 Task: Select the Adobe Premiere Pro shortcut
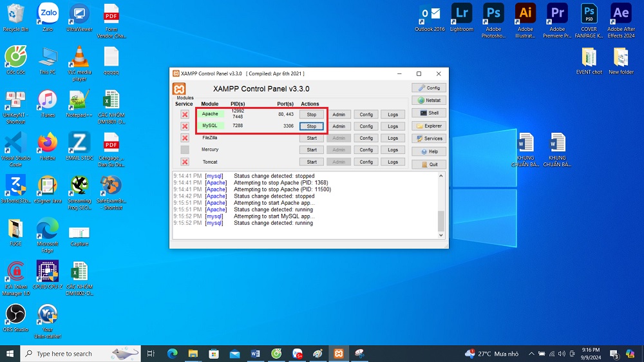pyautogui.click(x=557, y=21)
